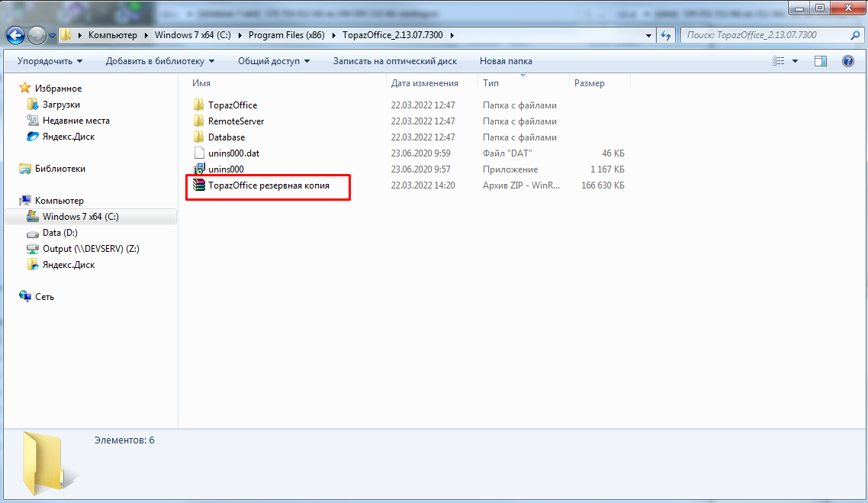The height and width of the screenshot is (503, 868).
Task: Click 'TopazOffice_2.13.07.7300' breadcrumb segment
Action: [x=393, y=35]
